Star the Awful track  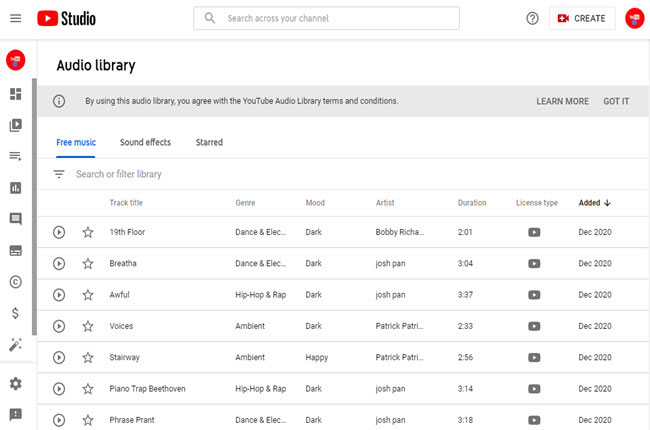click(88, 295)
